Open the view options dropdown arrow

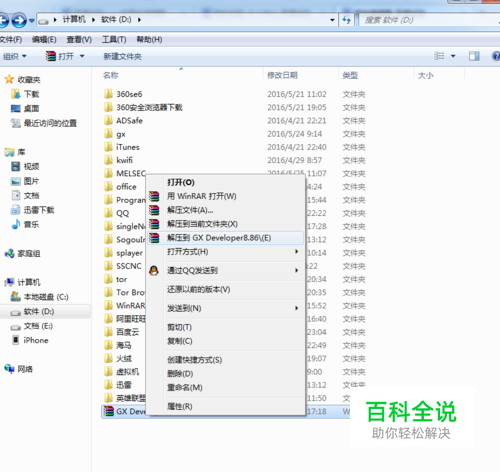[x=453, y=56]
